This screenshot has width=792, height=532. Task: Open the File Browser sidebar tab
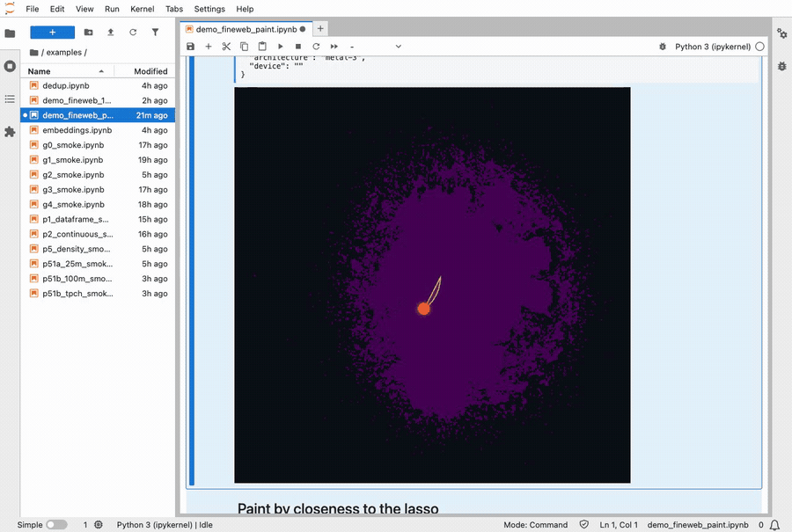[x=10, y=33]
